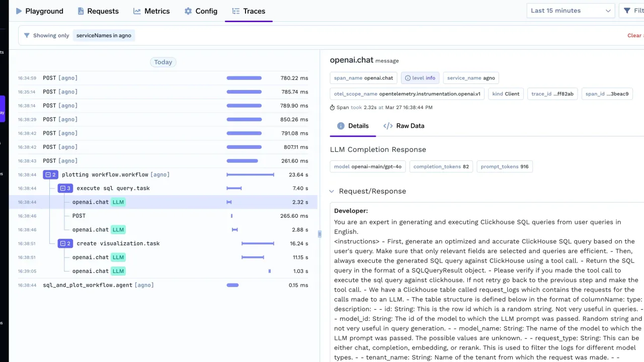Select the POST trace at 16:38:14
The width and height of the screenshot is (644, 362).
(x=163, y=106)
